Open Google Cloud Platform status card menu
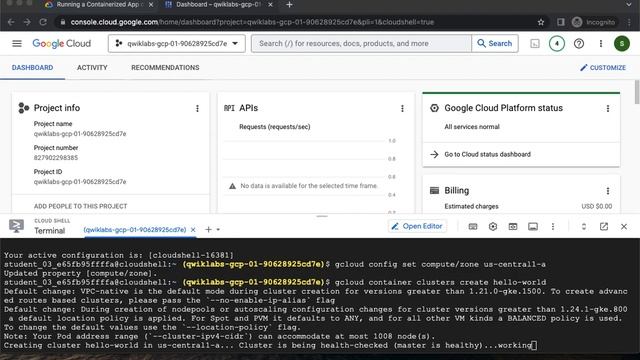This screenshot has height=360, width=640. 608,108
